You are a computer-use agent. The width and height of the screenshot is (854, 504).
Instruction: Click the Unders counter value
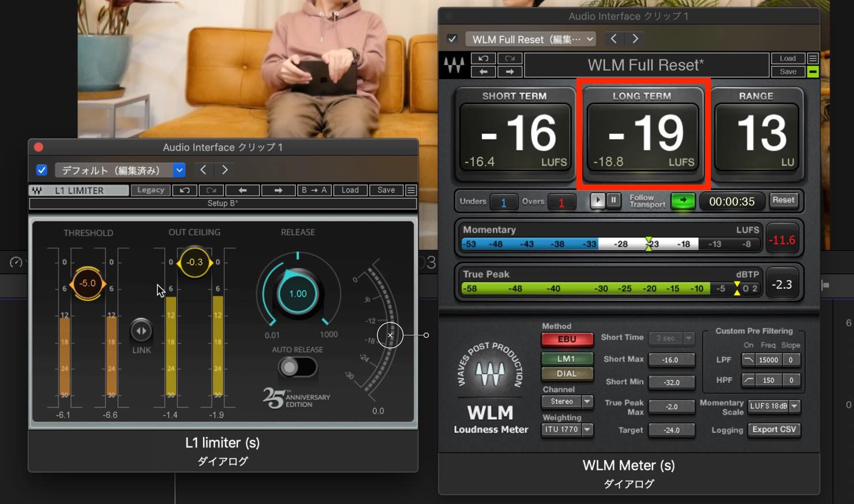(503, 202)
